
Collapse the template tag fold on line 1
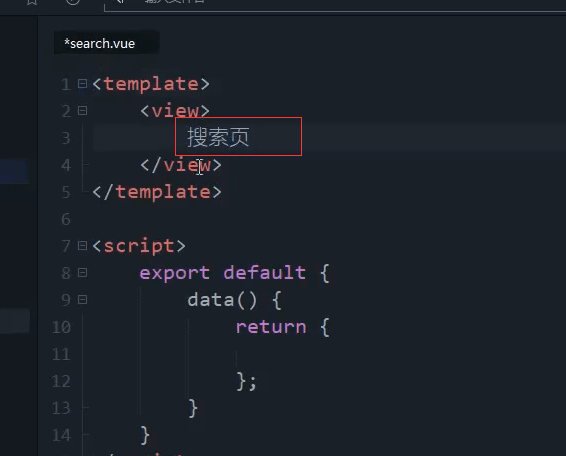point(82,84)
